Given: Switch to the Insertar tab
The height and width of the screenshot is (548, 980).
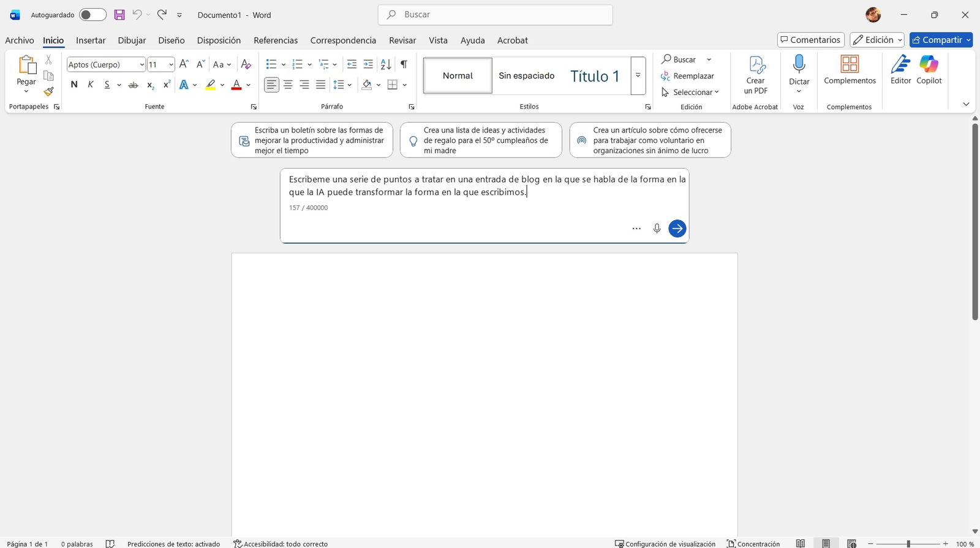Looking at the screenshot, I should [x=91, y=40].
